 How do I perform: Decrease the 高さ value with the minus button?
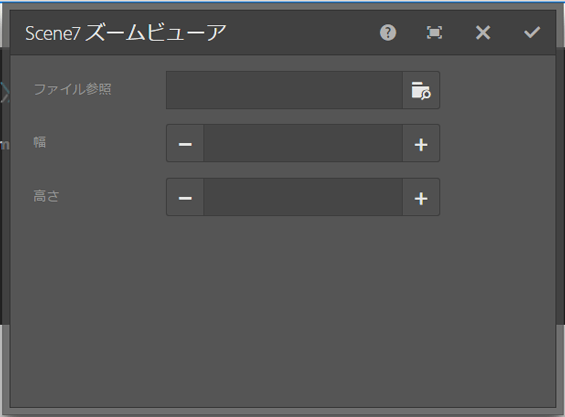[x=185, y=197]
